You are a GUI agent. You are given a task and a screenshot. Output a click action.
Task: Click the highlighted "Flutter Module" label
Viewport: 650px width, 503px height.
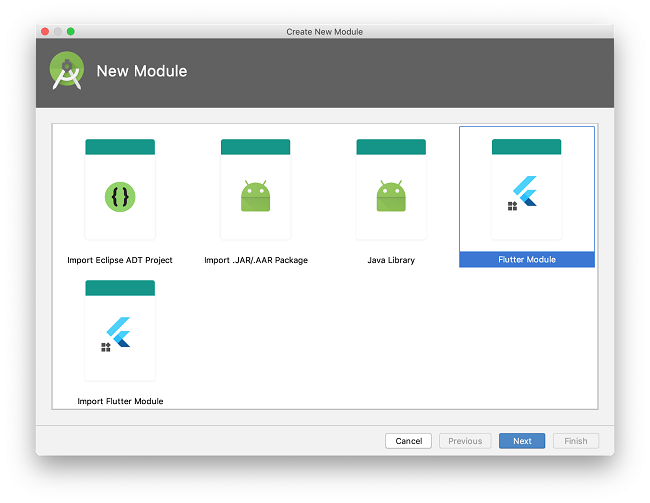point(527,260)
